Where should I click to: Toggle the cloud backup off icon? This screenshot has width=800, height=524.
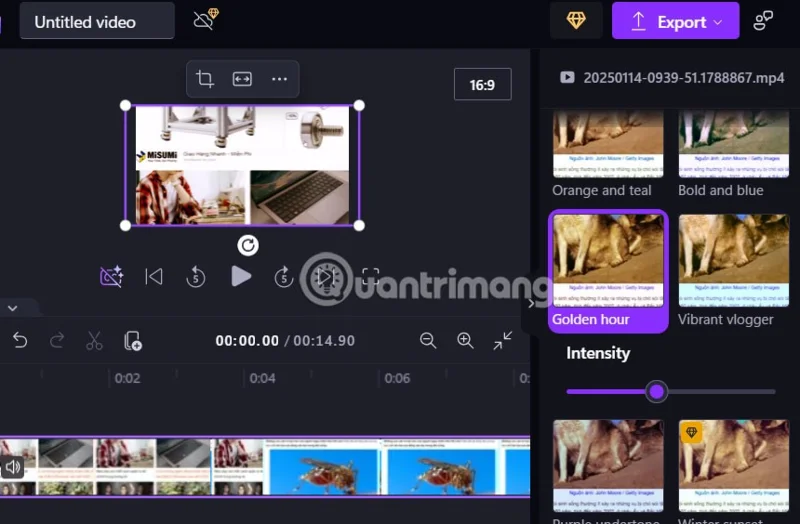pos(206,19)
